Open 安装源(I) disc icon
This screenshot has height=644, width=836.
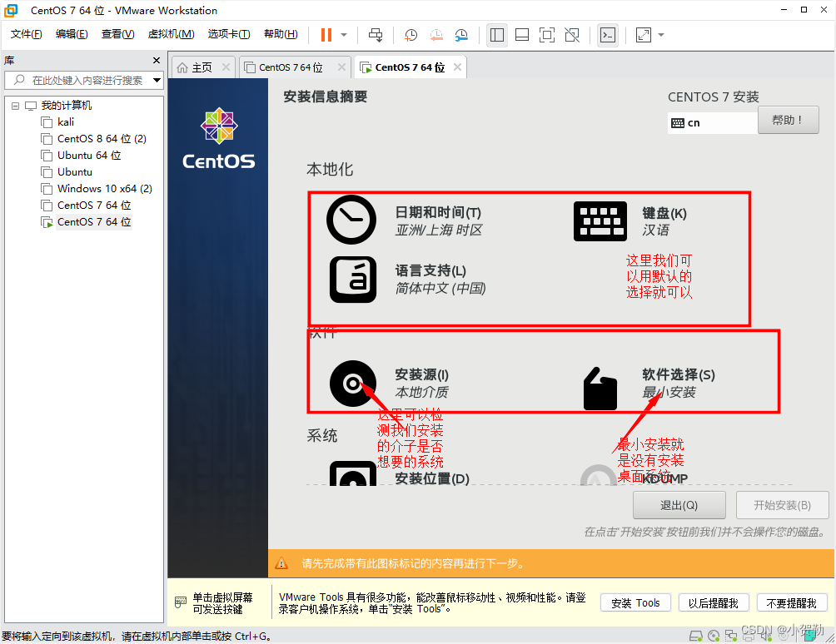pos(352,384)
